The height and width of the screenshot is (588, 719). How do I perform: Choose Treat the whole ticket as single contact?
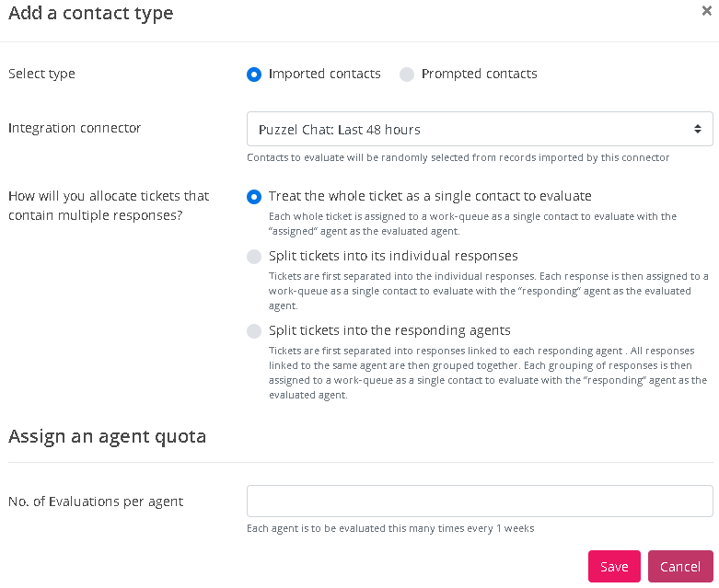pos(254,197)
